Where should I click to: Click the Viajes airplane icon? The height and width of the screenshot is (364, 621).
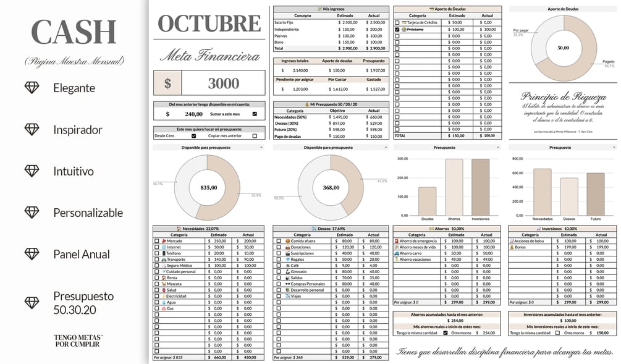click(287, 296)
